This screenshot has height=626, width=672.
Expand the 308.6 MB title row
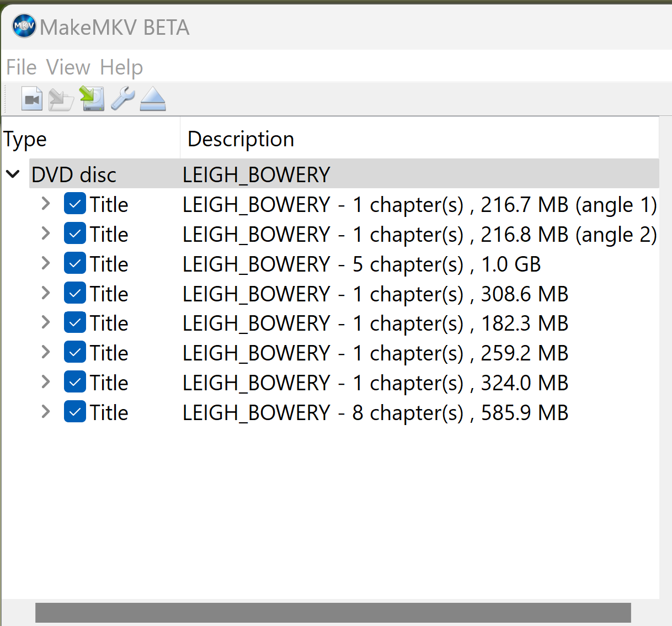(x=46, y=293)
